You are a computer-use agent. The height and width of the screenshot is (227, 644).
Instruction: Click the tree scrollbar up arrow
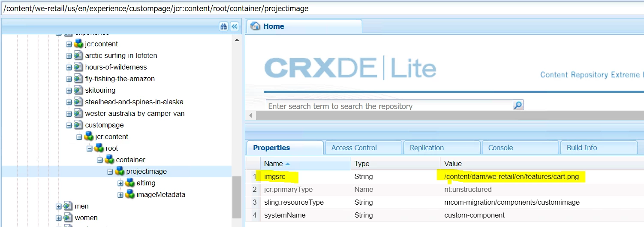tap(236, 39)
